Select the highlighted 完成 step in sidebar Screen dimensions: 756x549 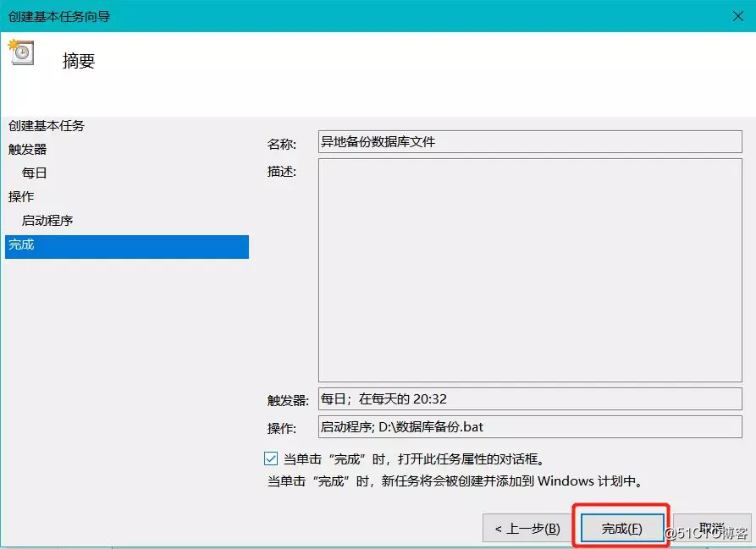tap(127, 246)
